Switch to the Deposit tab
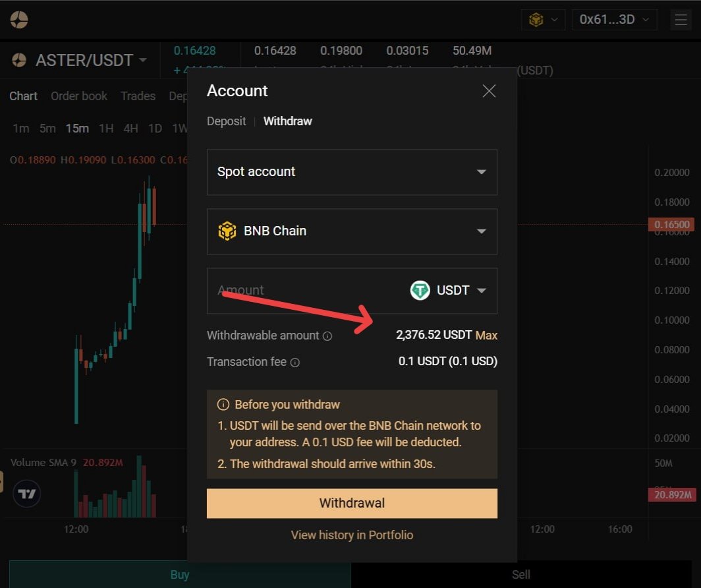The image size is (701, 588). tap(226, 121)
